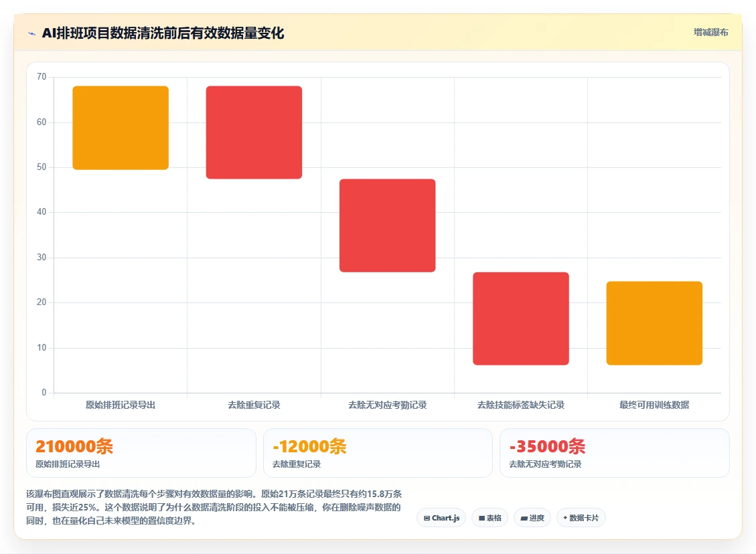Click the y-axis value 60
The width and height of the screenshot is (756, 554).
(x=42, y=122)
